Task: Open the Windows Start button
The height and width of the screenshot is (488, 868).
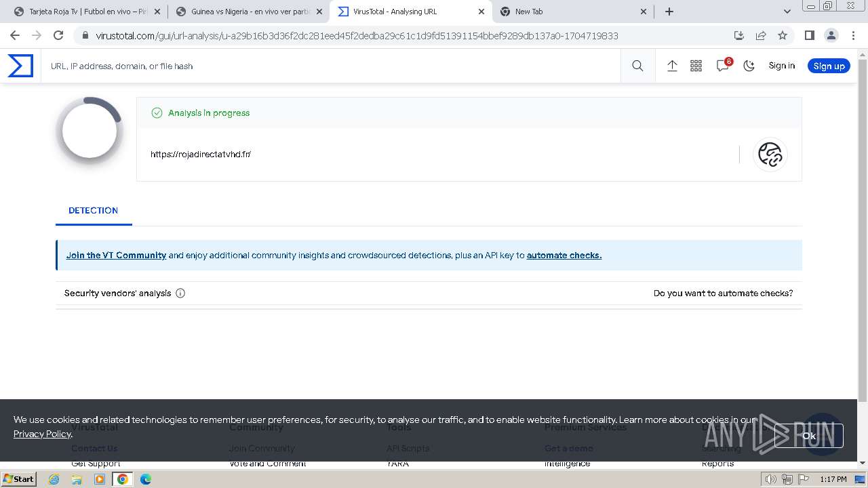Action: (18, 479)
